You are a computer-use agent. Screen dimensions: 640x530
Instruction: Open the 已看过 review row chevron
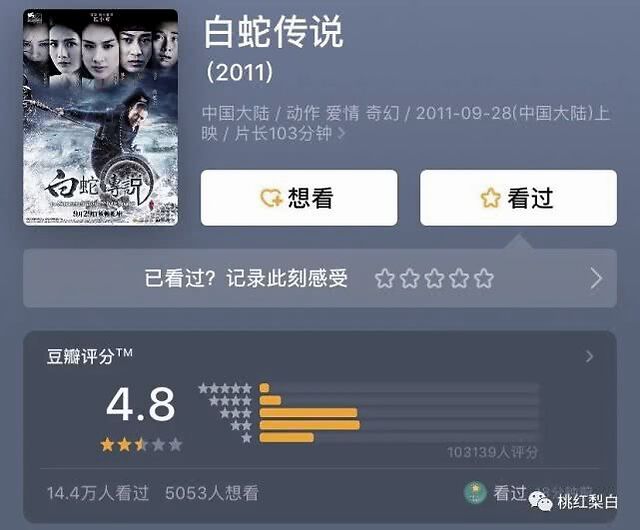coord(596,279)
